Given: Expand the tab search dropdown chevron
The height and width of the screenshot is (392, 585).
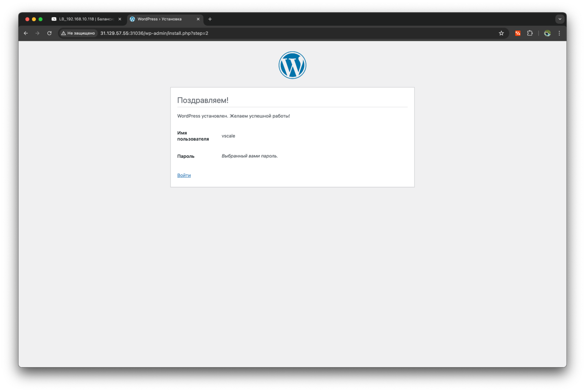Looking at the screenshot, I should pyautogui.click(x=560, y=19).
